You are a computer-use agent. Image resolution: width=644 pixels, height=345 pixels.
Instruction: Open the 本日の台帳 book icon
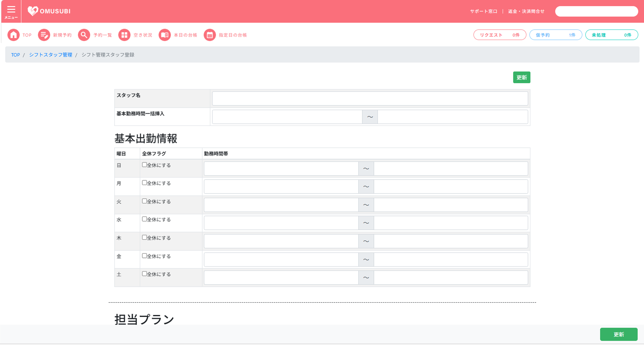pos(165,35)
